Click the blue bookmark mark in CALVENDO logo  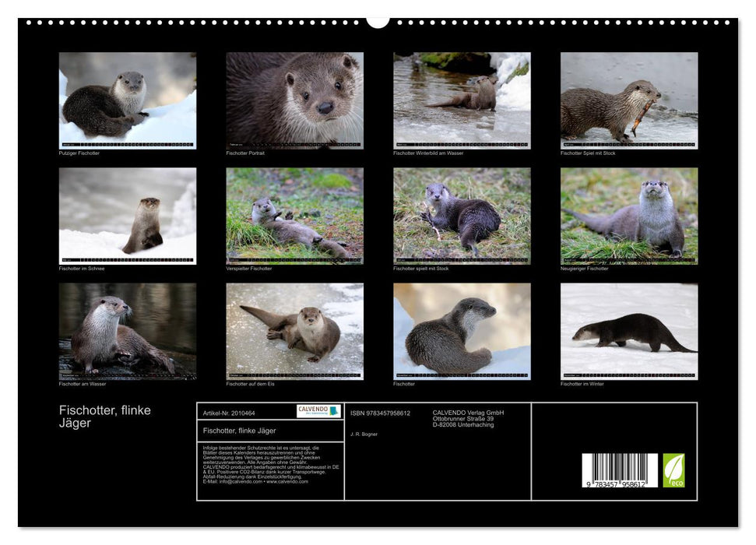pos(335,411)
